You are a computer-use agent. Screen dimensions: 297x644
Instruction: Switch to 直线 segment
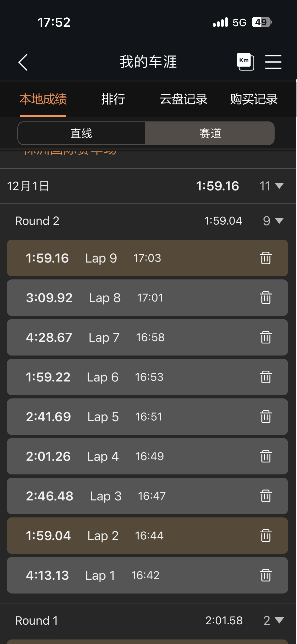tap(81, 133)
